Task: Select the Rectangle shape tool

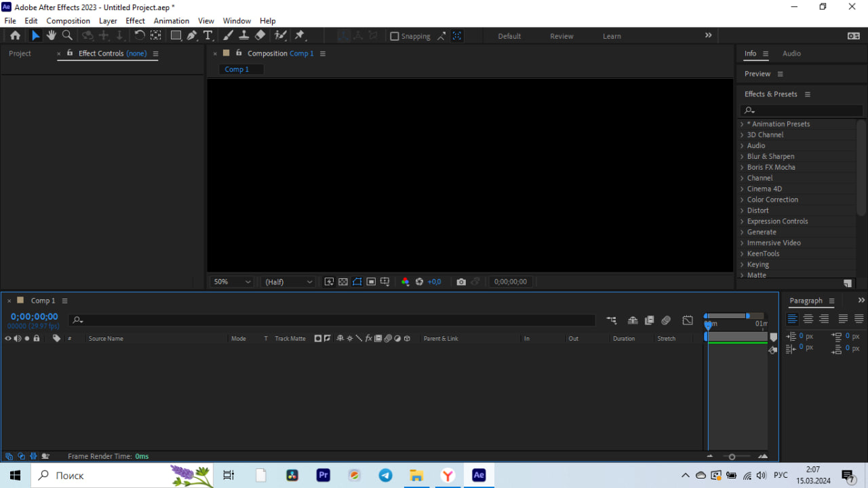Action: [x=175, y=35]
